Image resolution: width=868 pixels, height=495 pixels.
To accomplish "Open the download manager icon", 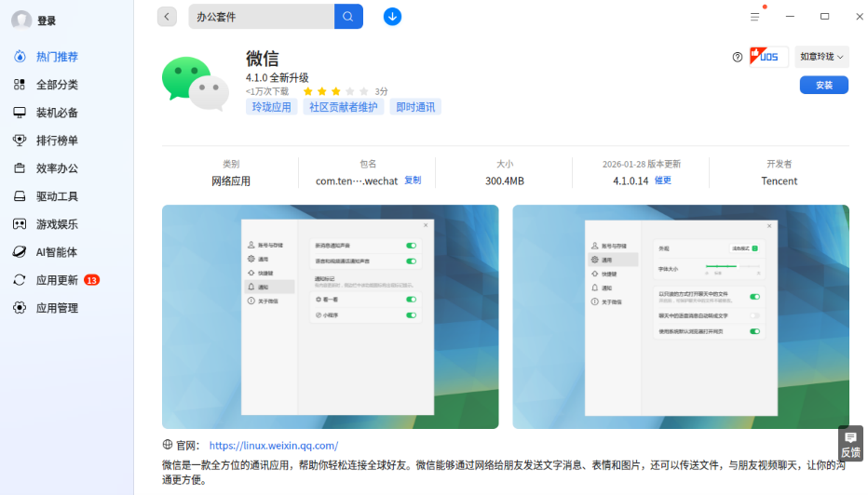I will pyautogui.click(x=392, y=17).
